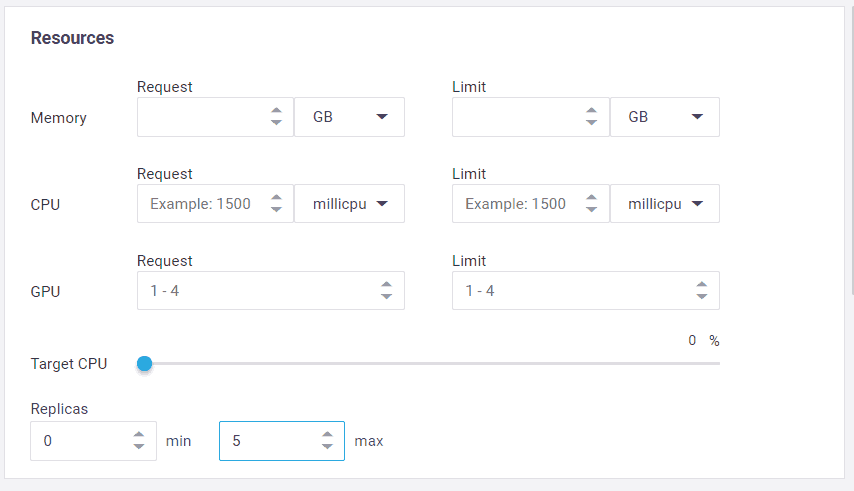Click the Memory Limit input field
The width and height of the screenshot is (854, 491).
[515, 117]
